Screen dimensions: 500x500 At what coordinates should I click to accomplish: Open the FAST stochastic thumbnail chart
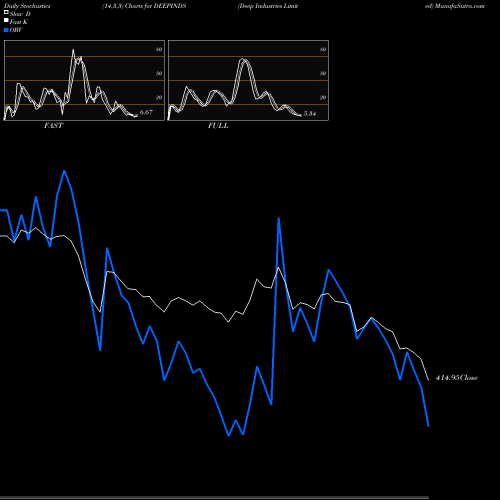(x=84, y=80)
